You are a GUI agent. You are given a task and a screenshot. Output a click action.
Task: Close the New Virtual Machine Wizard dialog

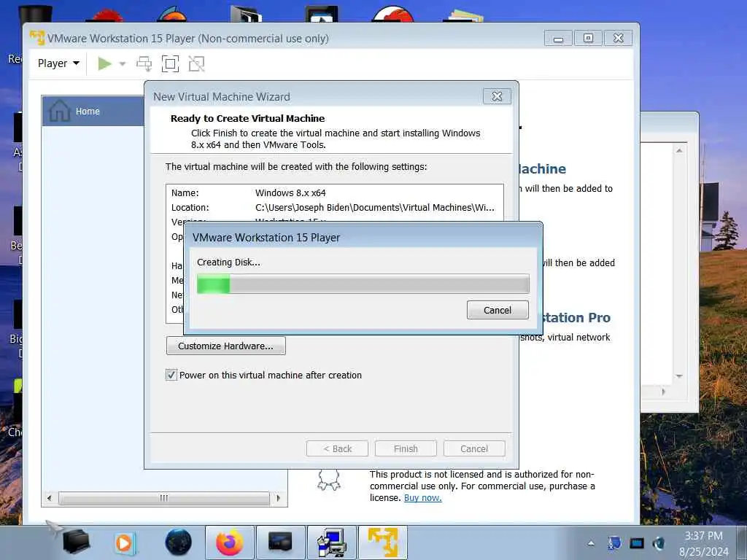pyautogui.click(x=497, y=96)
